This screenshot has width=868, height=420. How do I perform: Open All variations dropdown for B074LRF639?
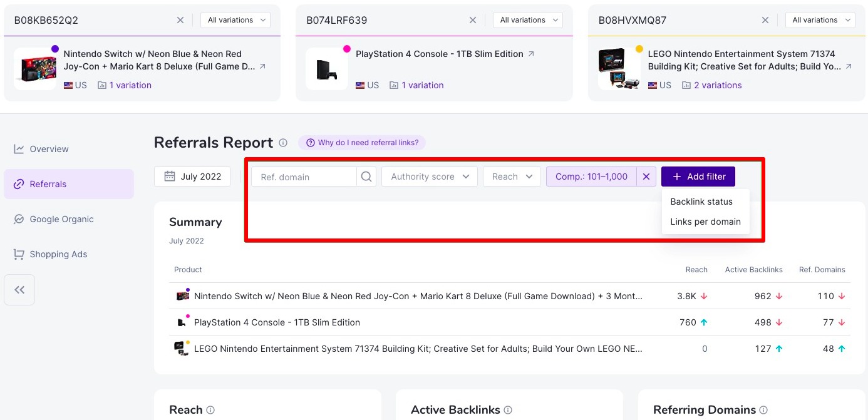click(528, 20)
